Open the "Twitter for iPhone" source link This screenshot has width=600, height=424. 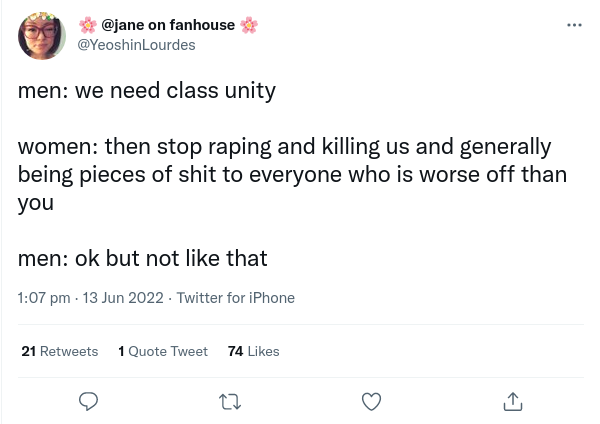pyautogui.click(x=235, y=298)
